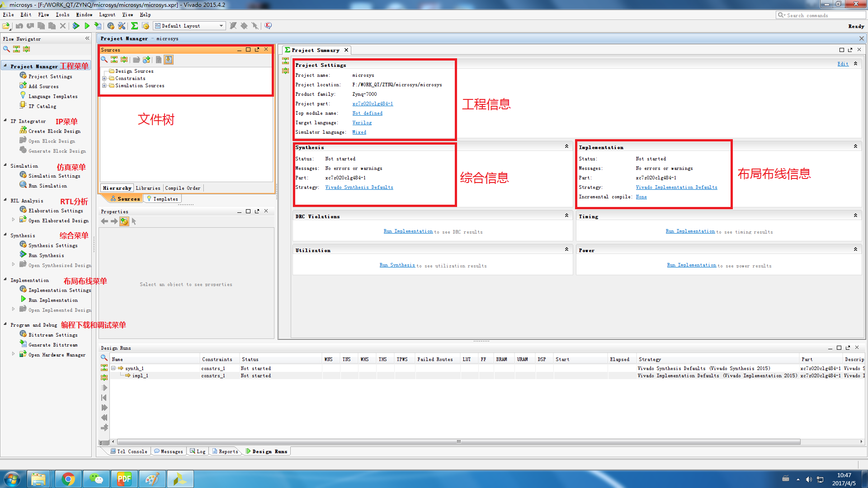
Task: Click Vivado Synthesis Defaults strategy link
Action: click(359, 188)
